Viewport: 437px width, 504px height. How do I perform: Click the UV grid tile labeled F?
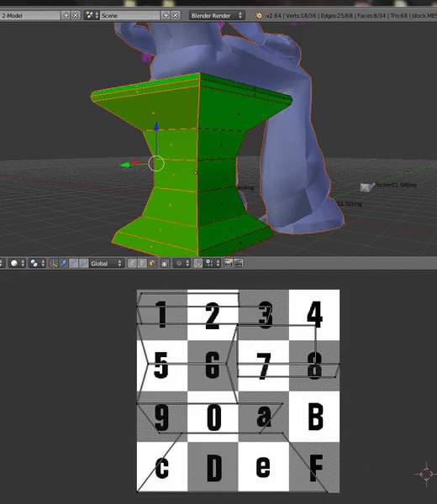(314, 467)
